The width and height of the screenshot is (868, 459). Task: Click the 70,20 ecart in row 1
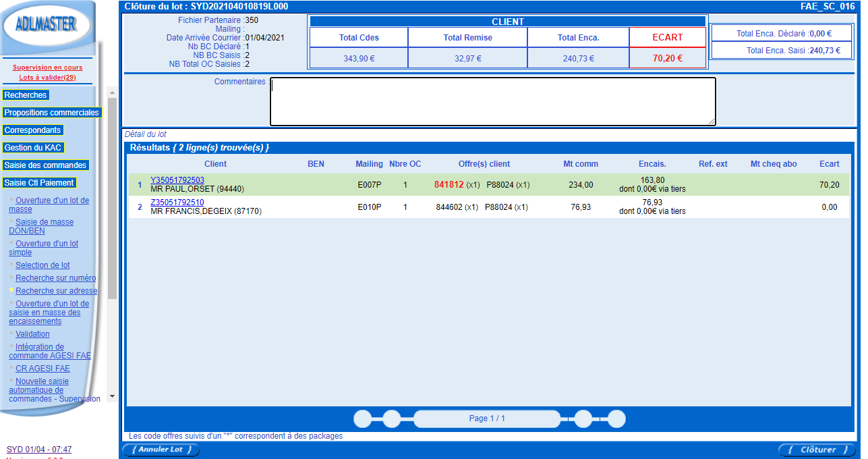point(830,185)
